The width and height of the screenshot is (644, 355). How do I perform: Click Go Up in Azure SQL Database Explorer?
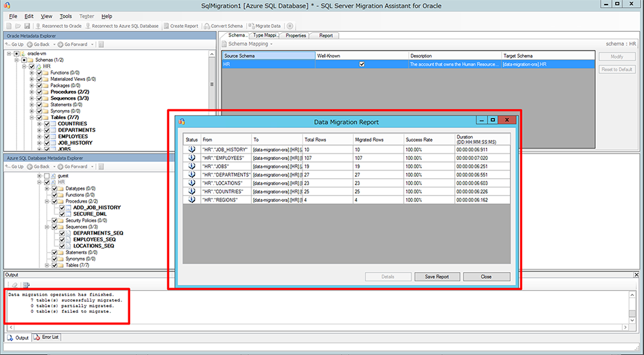(x=14, y=167)
